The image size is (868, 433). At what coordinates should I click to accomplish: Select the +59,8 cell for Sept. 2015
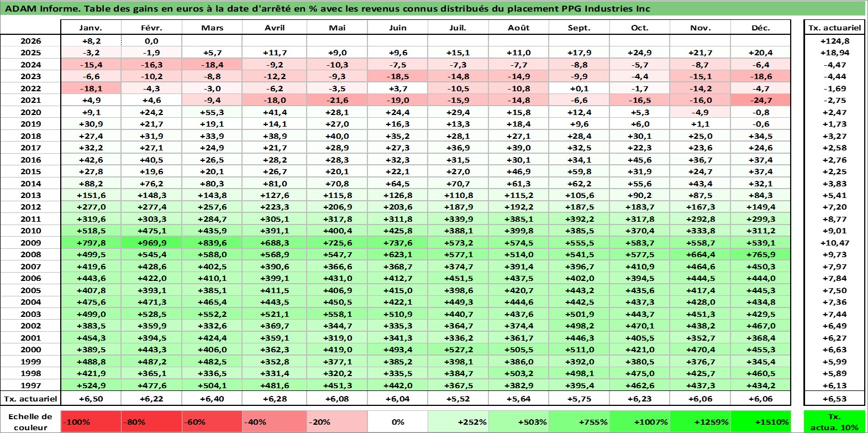(579, 171)
